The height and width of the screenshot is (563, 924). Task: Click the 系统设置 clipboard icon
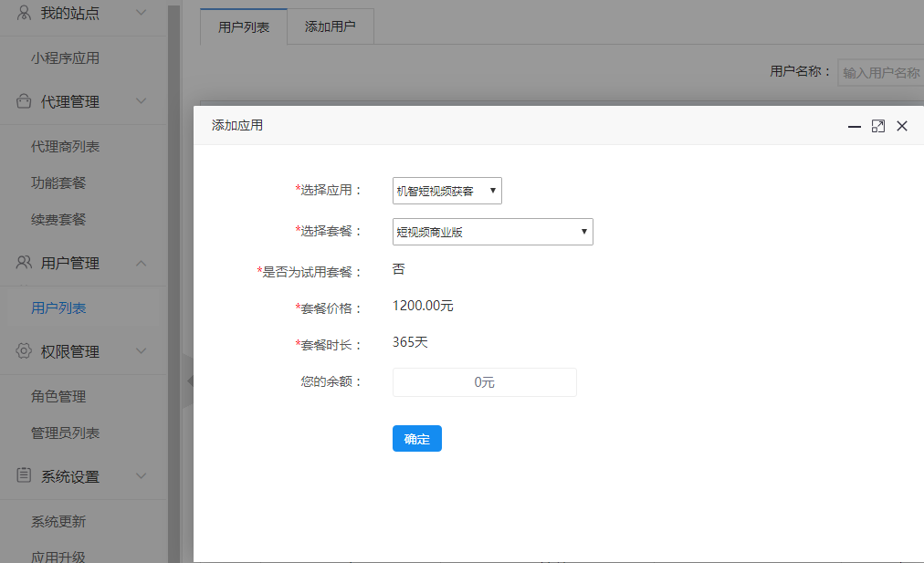point(24,475)
